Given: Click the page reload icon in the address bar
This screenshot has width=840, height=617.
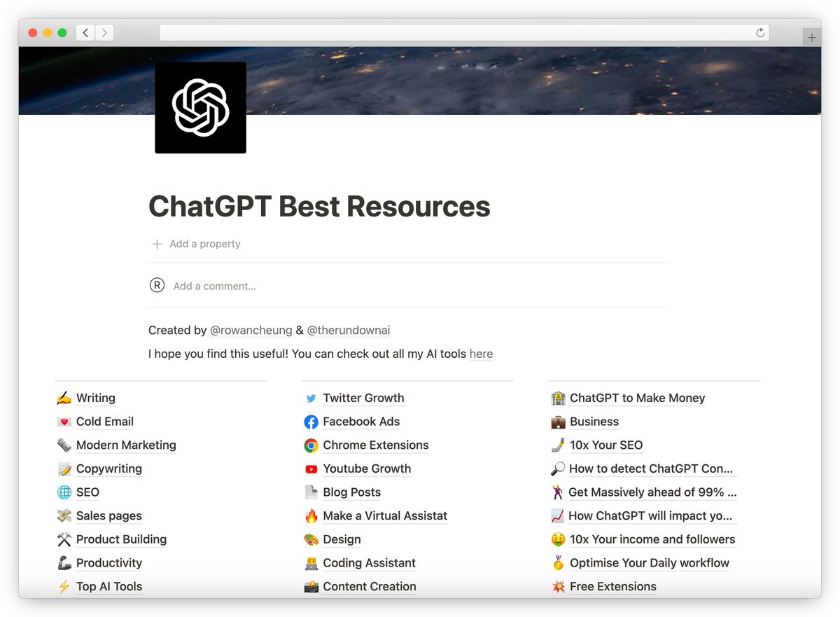Looking at the screenshot, I should tap(760, 32).
